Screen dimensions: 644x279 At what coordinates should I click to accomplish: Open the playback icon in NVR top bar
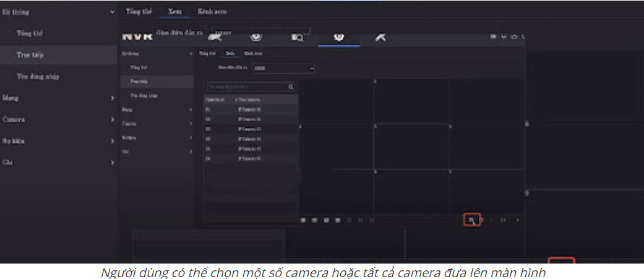point(297,38)
